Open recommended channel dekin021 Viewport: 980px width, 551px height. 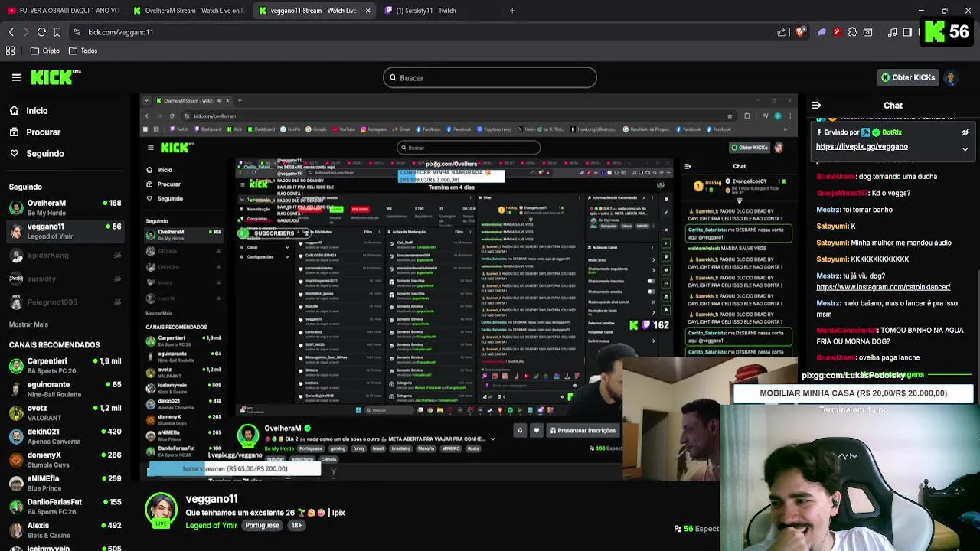[66, 436]
